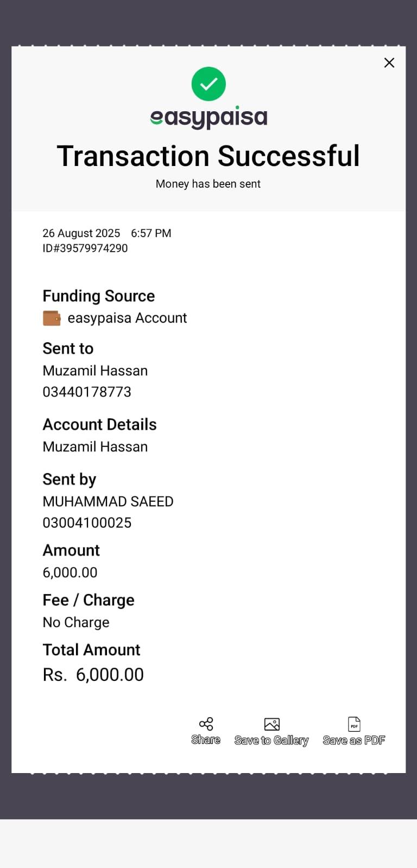This screenshot has height=868, width=417.
Task: Click the easypaisa Account funding source text
Action: point(127,318)
